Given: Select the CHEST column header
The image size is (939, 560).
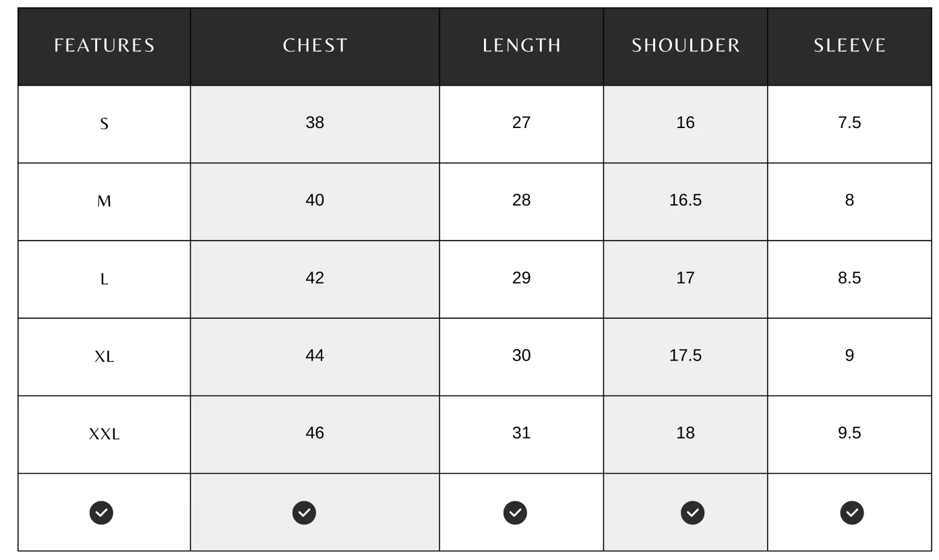Looking at the screenshot, I should click(x=315, y=46).
